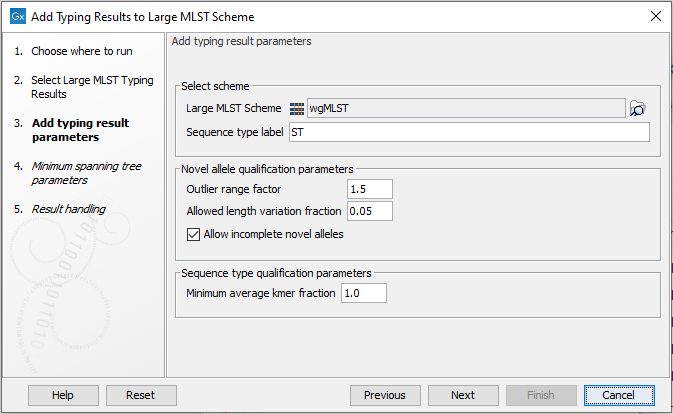Image resolution: width=673 pixels, height=414 pixels.
Task: Click Allowed length variation fraction field
Action: tap(369, 211)
